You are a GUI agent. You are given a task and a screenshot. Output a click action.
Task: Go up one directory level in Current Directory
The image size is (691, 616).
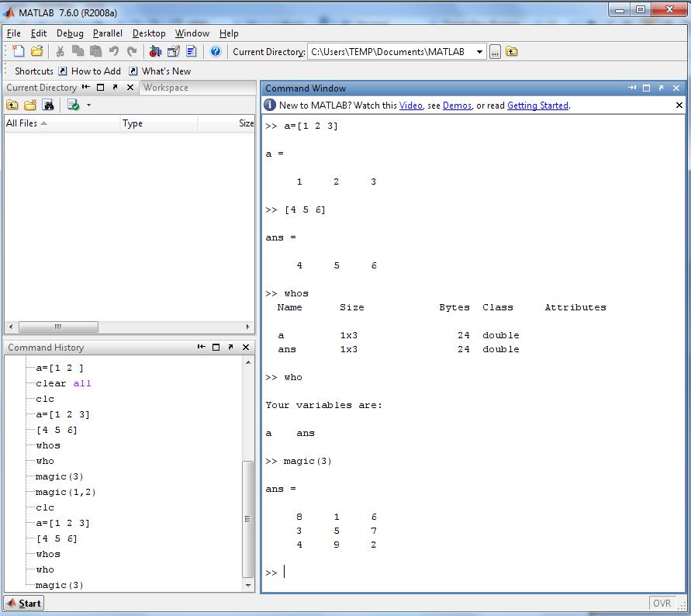pyautogui.click(x=12, y=105)
